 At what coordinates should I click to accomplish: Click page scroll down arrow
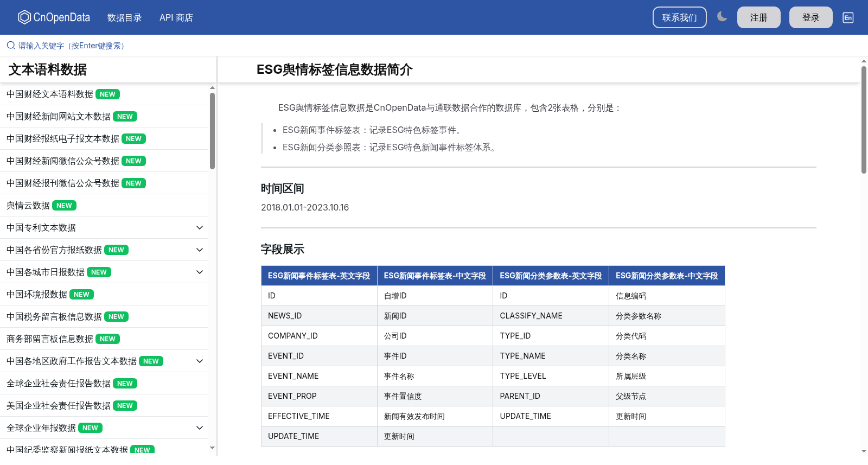[864, 451]
